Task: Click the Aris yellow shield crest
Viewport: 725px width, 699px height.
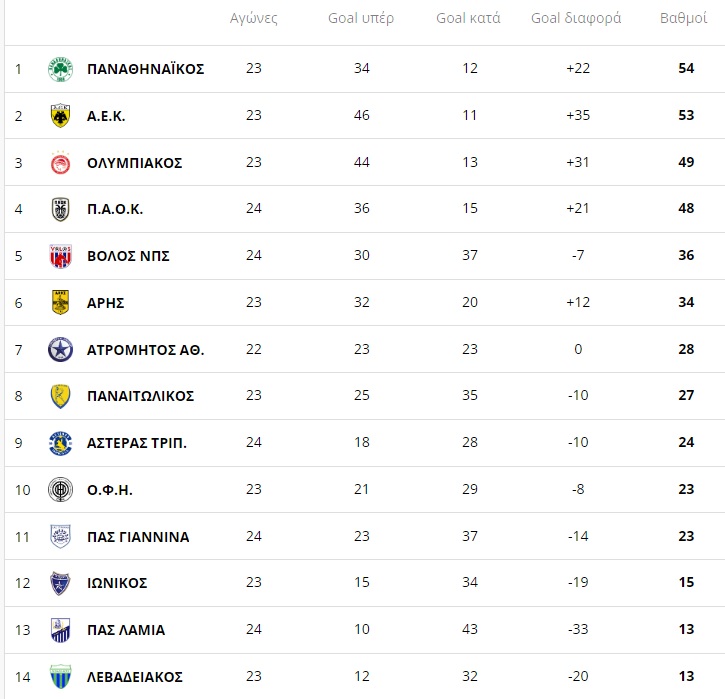Action: [61, 302]
